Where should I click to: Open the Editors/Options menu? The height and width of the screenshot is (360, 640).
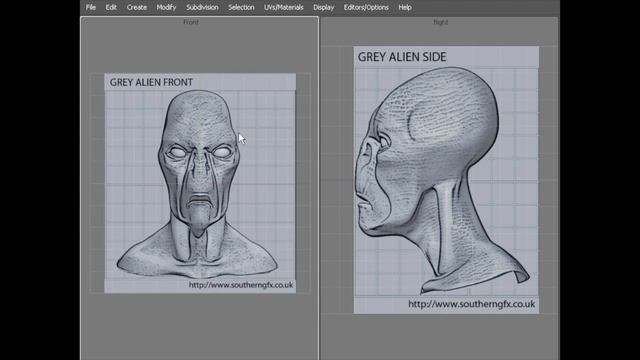[366, 7]
